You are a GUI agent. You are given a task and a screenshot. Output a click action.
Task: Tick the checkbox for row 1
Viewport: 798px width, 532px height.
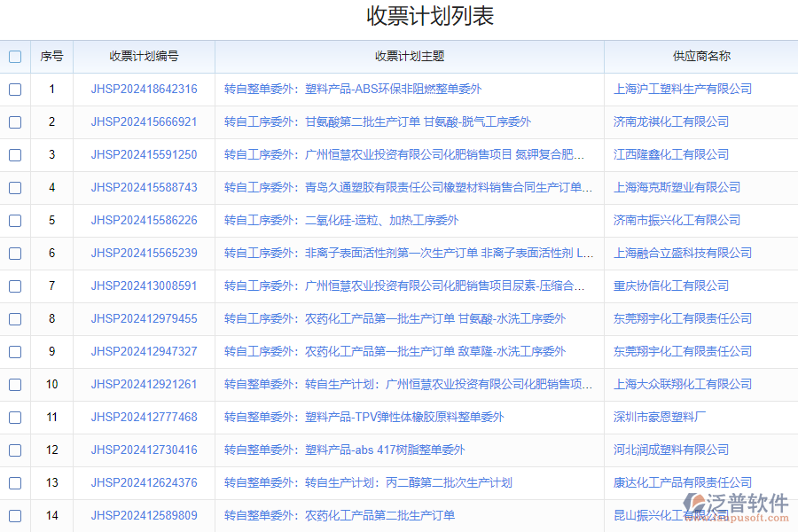point(14,89)
